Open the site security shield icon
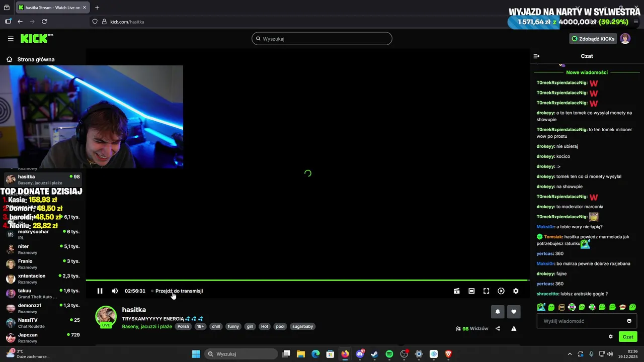The height and width of the screenshot is (362, 644). click(95, 22)
